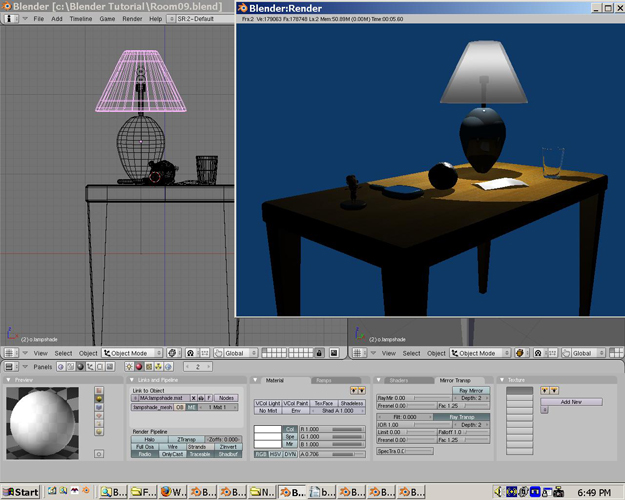Toggle the Ray Mirror option
The width and height of the screenshot is (625, 500).
pos(472,390)
